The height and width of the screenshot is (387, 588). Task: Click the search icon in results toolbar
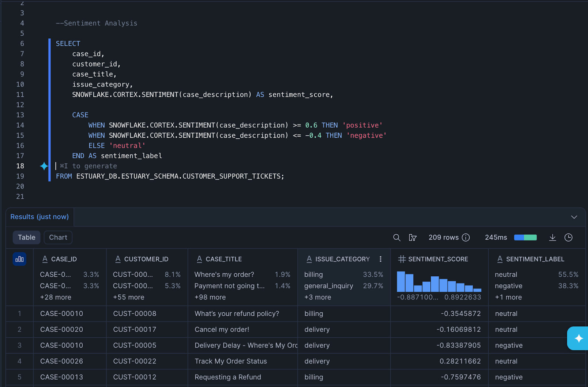pyautogui.click(x=397, y=238)
